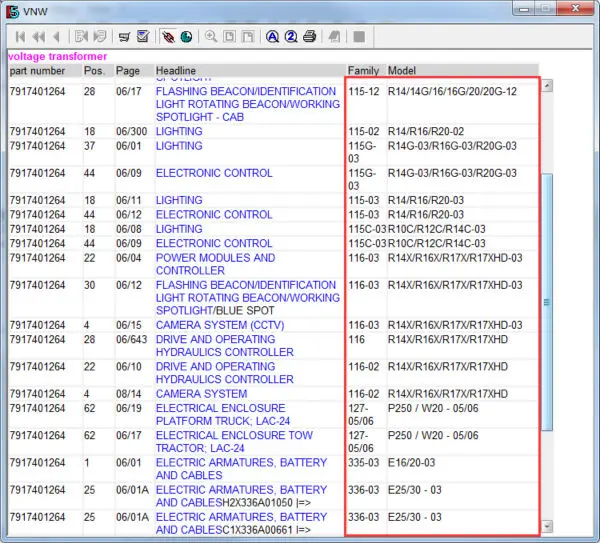Select page cell '06/300'

(131, 131)
